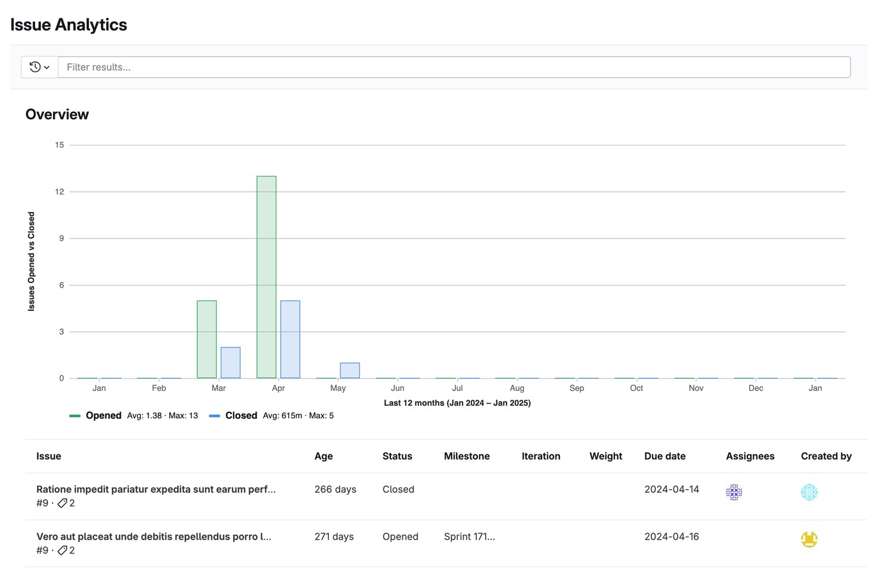Click the 'Avg: 615m · Max: 5' legend stats

[298, 416]
